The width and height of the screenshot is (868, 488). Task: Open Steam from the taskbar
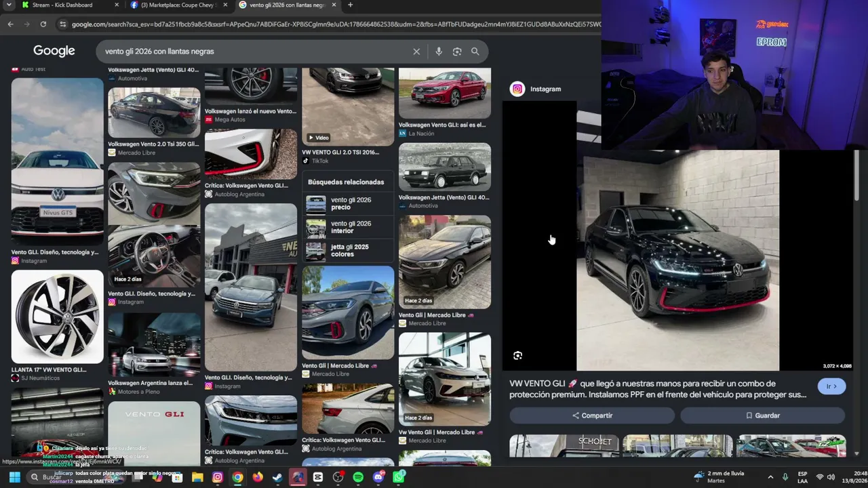[x=277, y=477]
